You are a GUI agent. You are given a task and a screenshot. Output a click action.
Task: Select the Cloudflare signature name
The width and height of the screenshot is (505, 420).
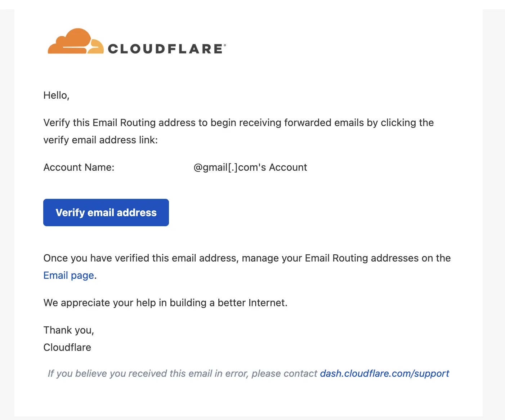(67, 347)
